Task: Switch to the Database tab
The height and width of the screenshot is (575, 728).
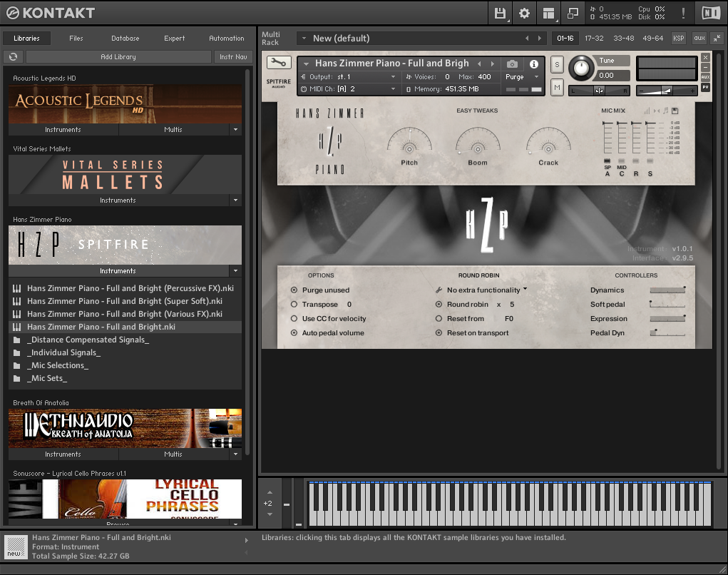Action: [125, 38]
